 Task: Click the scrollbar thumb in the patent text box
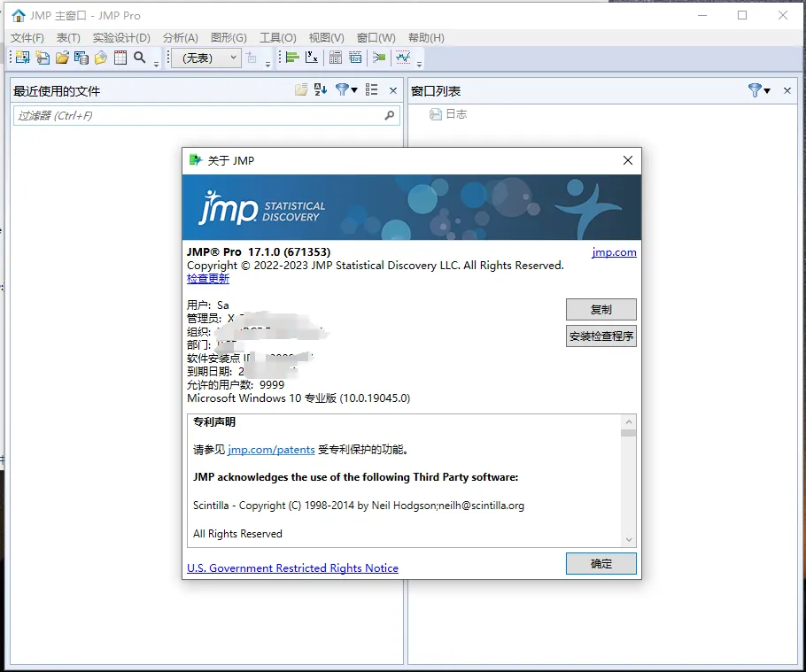(628, 433)
